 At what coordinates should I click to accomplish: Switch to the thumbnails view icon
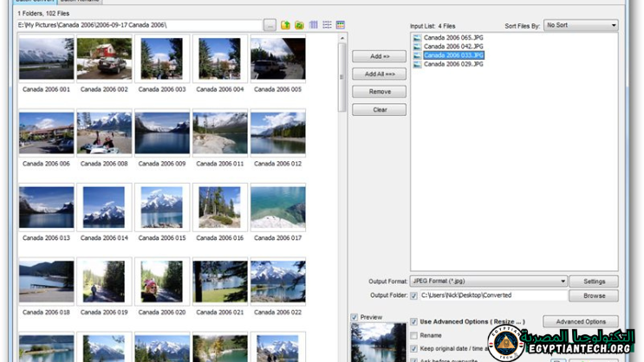pos(341,25)
